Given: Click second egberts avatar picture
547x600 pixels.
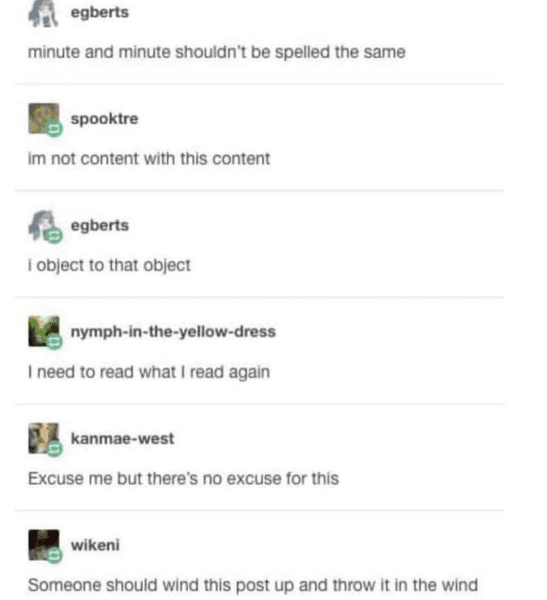Looking at the screenshot, I should tap(43, 226).
